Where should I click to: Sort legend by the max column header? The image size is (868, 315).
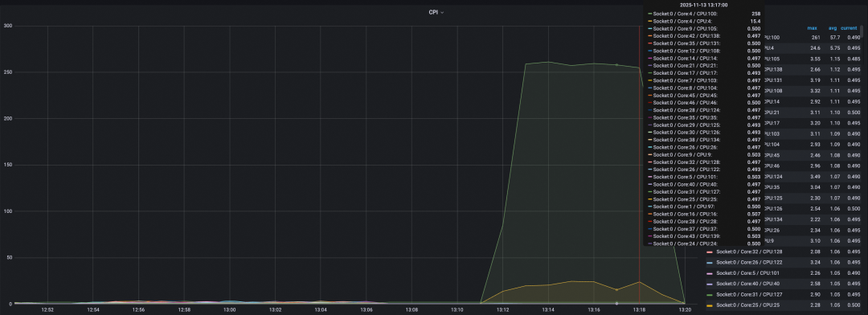812,27
